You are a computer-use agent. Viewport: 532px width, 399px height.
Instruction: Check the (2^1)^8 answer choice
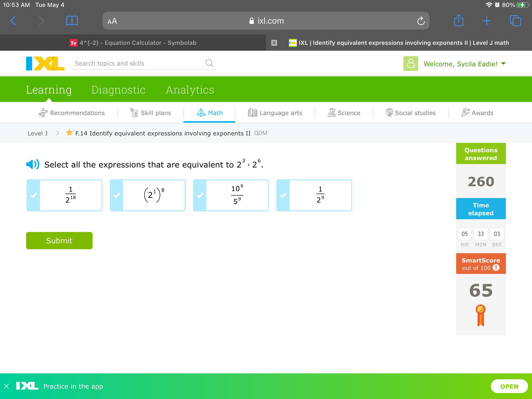(148, 195)
